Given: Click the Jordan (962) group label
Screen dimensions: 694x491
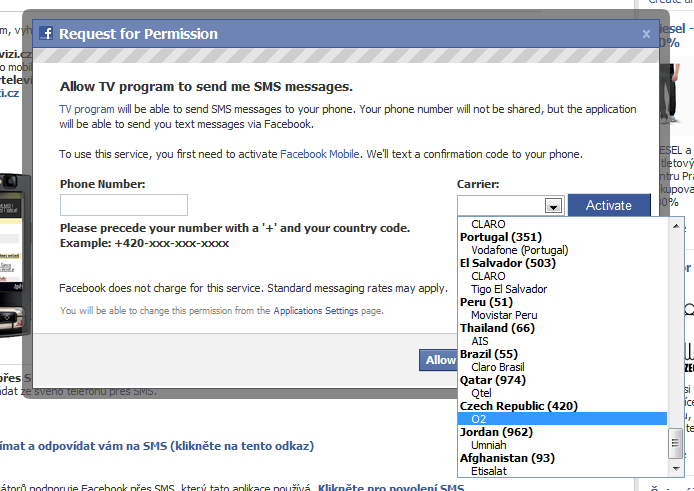Looking at the screenshot, I should pyautogui.click(x=496, y=432).
